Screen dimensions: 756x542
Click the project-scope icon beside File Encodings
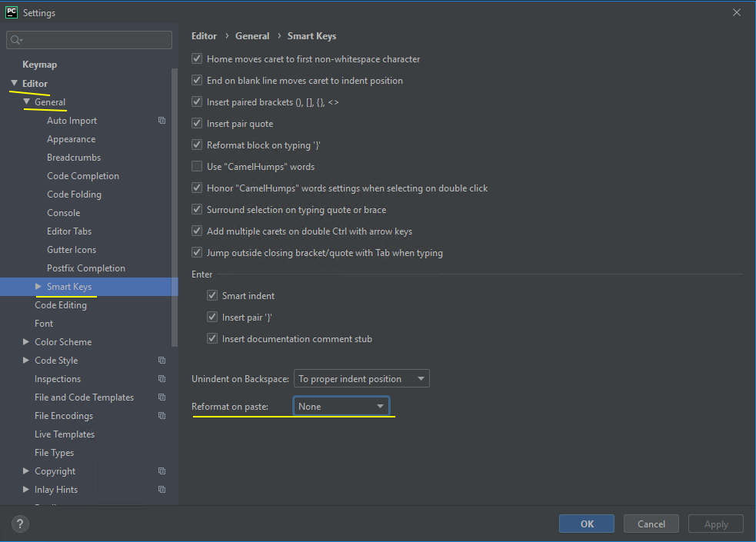coord(162,416)
